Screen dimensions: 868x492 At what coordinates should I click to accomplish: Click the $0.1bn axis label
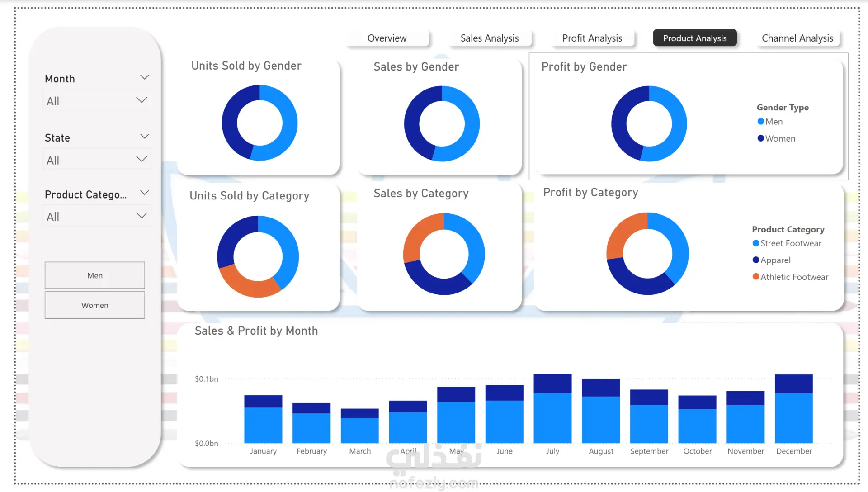(x=207, y=379)
